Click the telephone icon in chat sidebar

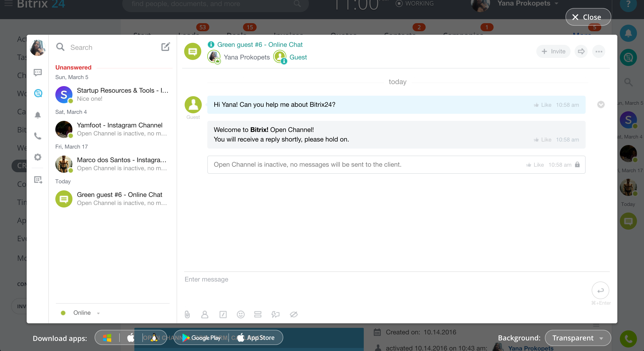pyautogui.click(x=38, y=136)
